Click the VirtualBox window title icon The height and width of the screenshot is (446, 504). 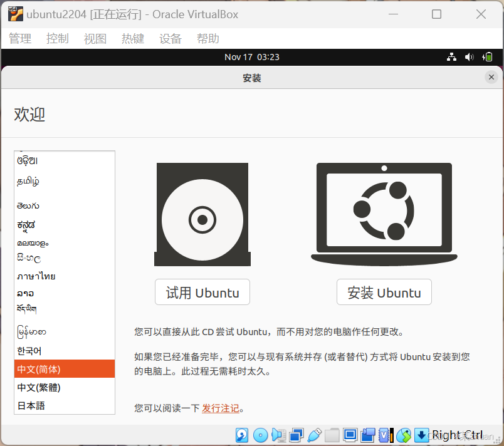(x=16, y=14)
